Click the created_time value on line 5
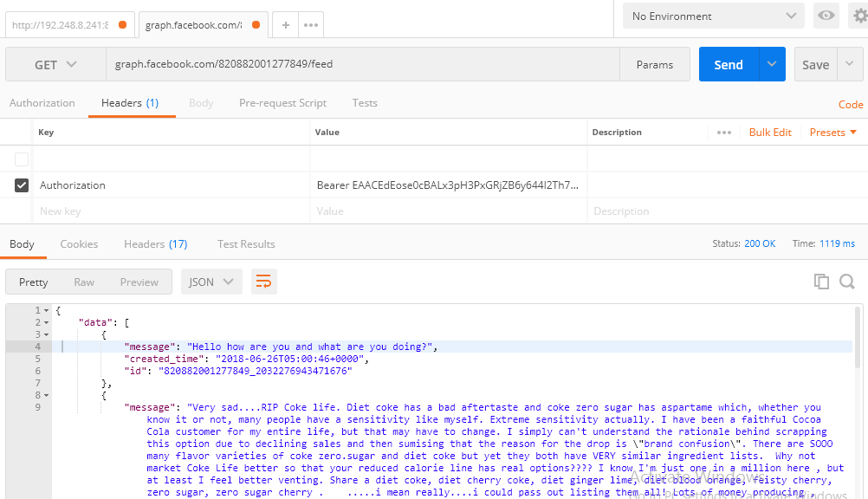Screen dimensions: 868x499 [x=290, y=359]
